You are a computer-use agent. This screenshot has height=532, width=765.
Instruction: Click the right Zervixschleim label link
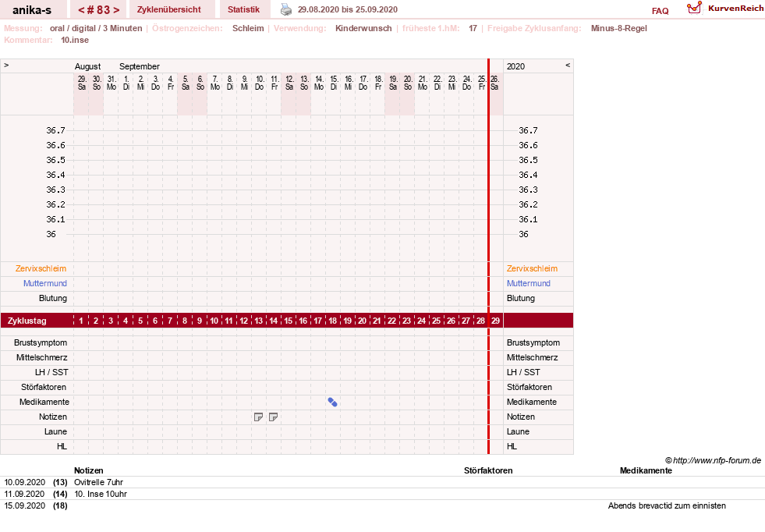[x=532, y=268]
